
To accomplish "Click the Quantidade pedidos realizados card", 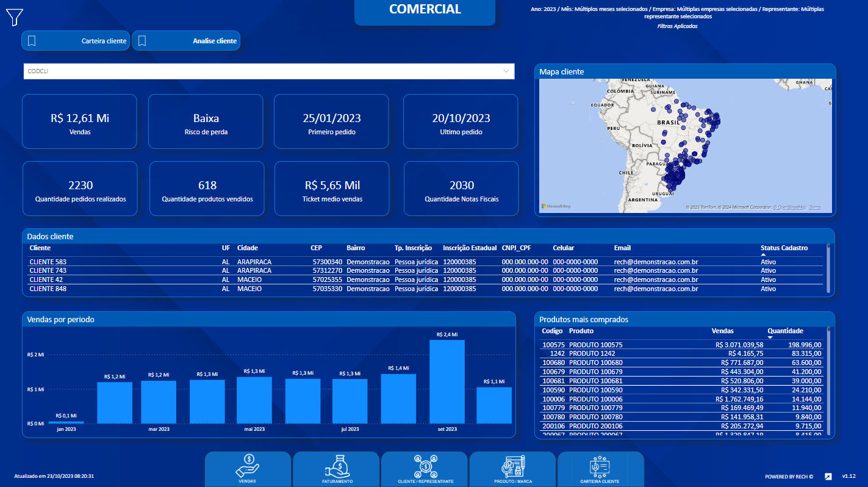I will coord(81,189).
